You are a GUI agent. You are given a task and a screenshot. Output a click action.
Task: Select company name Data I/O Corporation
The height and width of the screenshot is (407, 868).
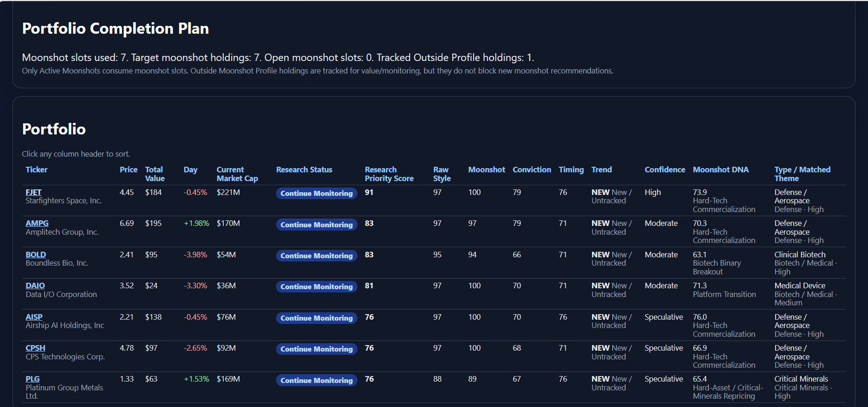tap(61, 294)
